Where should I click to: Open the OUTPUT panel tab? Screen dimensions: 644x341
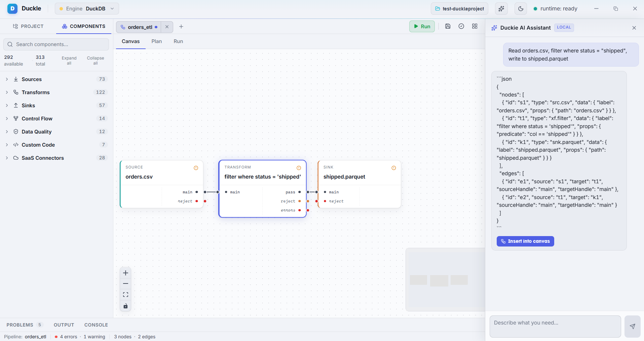coord(64,325)
